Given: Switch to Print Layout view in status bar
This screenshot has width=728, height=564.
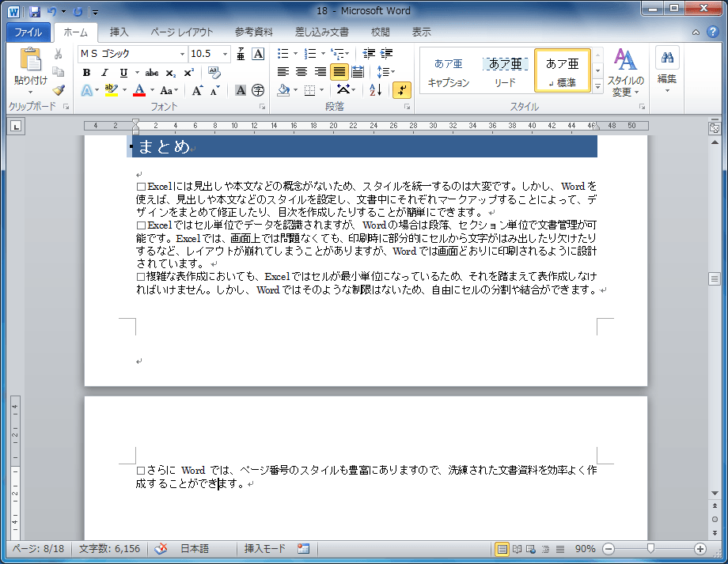Looking at the screenshot, I should coord(502,549).
